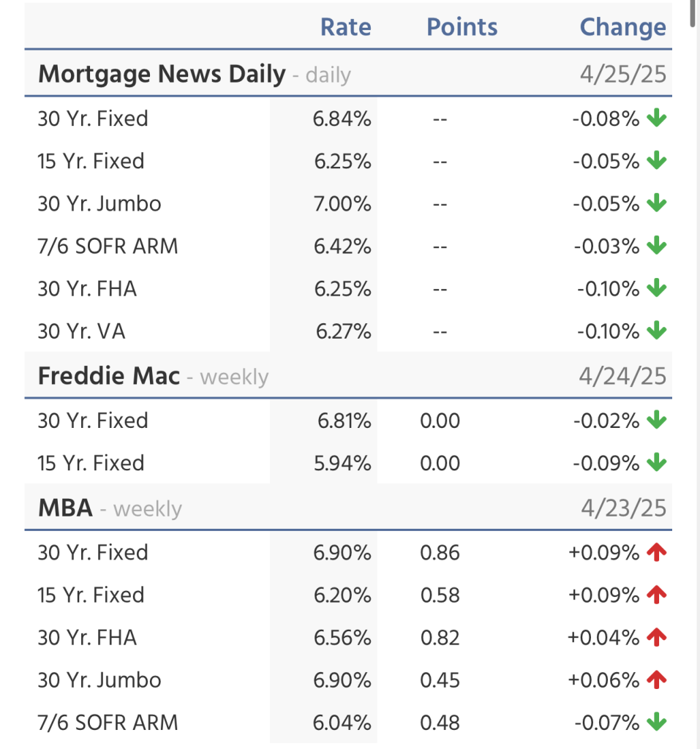This screenshot has height=749, width=700.
Task: Open the MBA weekly section heading
Action: 66,508
